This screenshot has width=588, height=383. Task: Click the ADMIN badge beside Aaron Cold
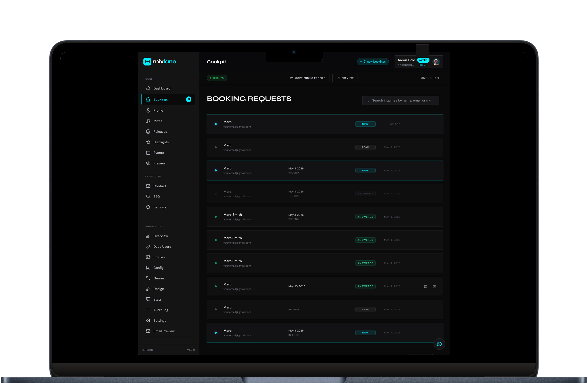(423, 60)
